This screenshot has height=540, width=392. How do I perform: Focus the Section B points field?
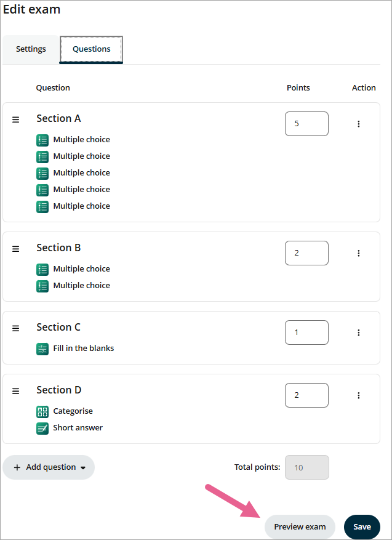pyautogui.click(x=306, y=253)
